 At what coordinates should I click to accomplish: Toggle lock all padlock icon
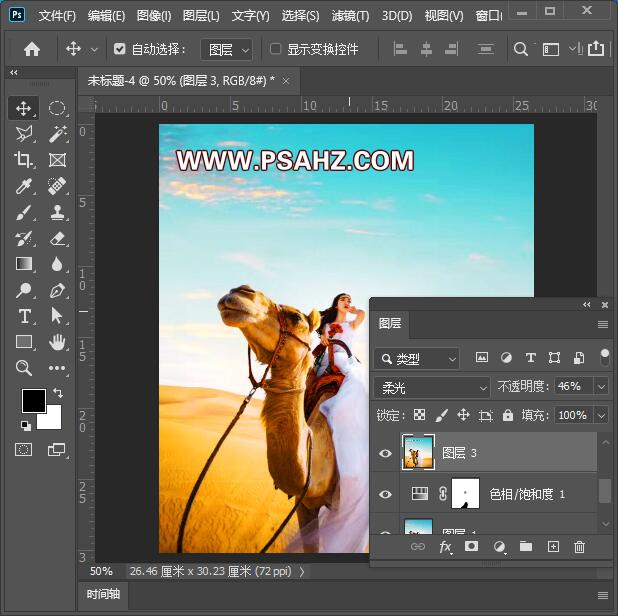pyautogui.click(x=508, y=415)
